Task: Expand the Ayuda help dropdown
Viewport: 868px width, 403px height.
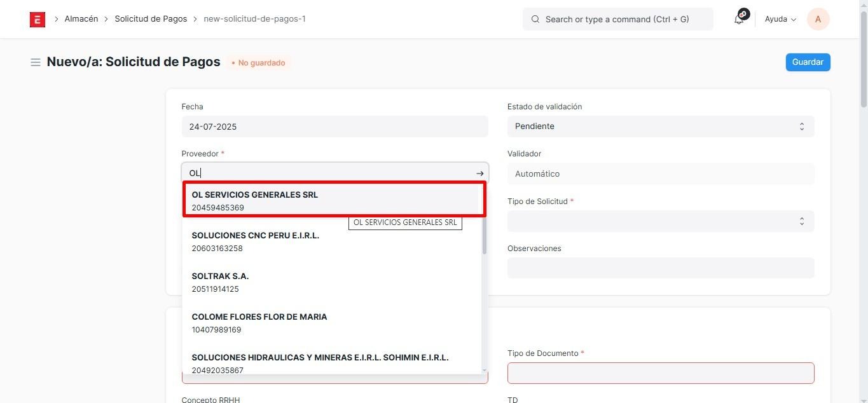Action: tap(780, 19)
